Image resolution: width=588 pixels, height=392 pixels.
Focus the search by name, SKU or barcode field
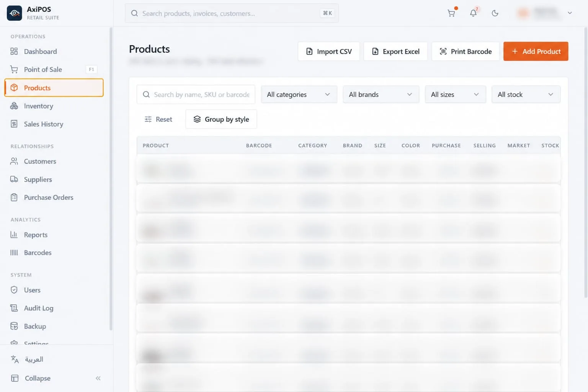(196, 95)
